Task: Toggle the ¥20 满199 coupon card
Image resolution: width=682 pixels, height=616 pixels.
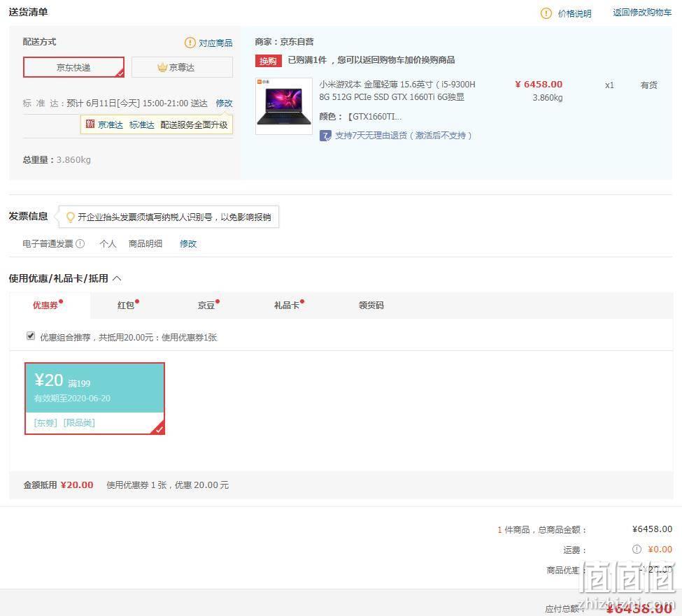Action: click(95, 399)
